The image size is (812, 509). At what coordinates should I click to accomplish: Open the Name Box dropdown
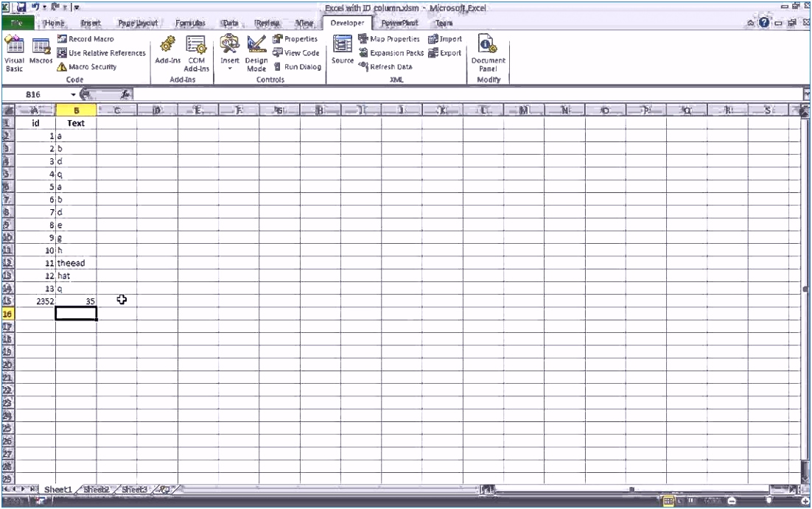click(x=73, y=94)
